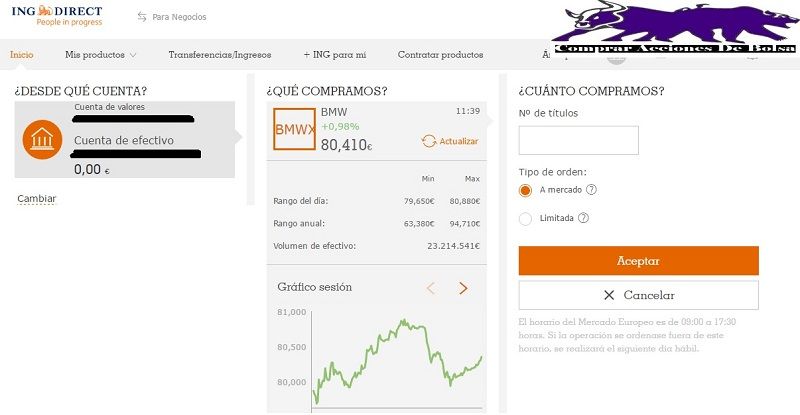Click the BMWX stock logo box
This screenshot has width=800, height=415.
tap(294, 129)
